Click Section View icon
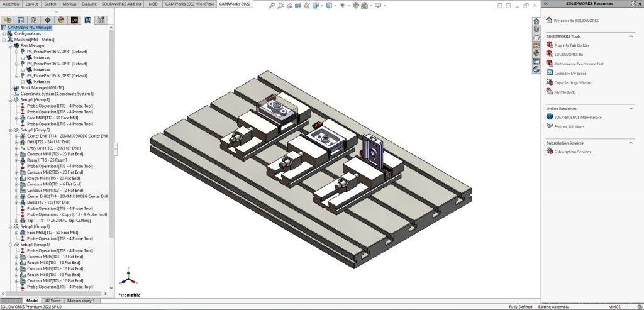 [298, 5]
